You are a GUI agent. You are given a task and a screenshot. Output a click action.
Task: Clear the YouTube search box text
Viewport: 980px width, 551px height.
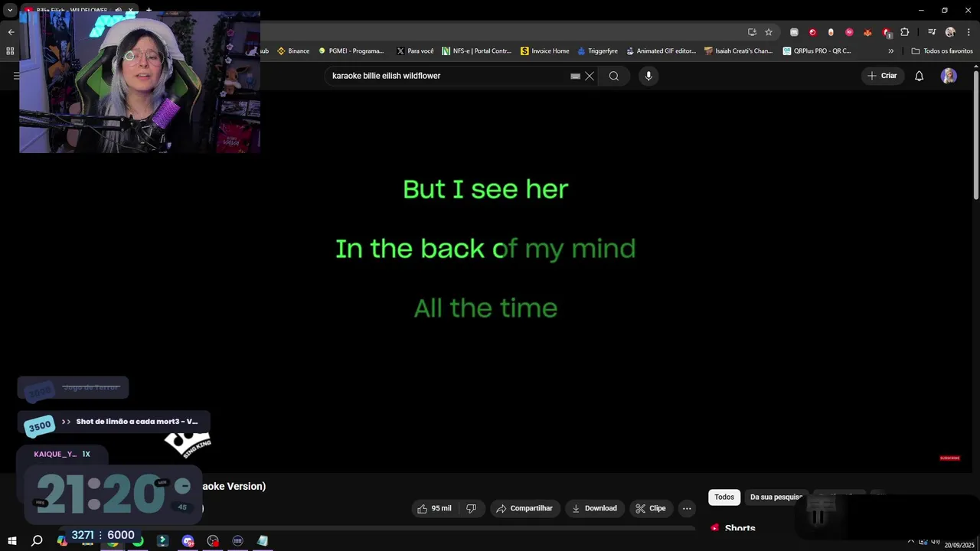[590, 76]
